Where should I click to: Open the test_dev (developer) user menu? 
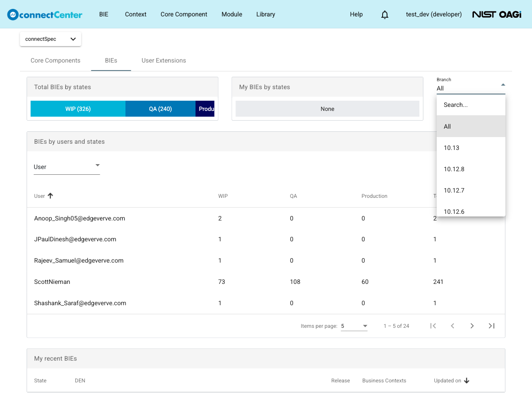click(434, 14)
